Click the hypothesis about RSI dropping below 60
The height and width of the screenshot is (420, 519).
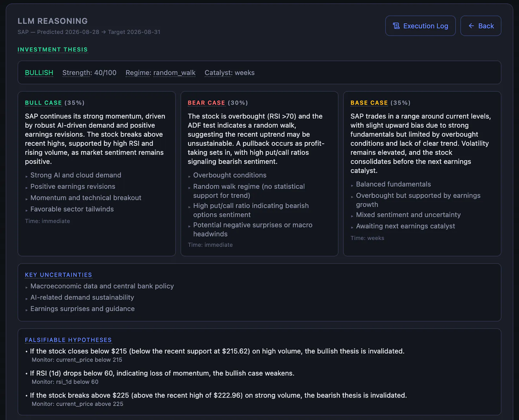[x=162, y=373]
